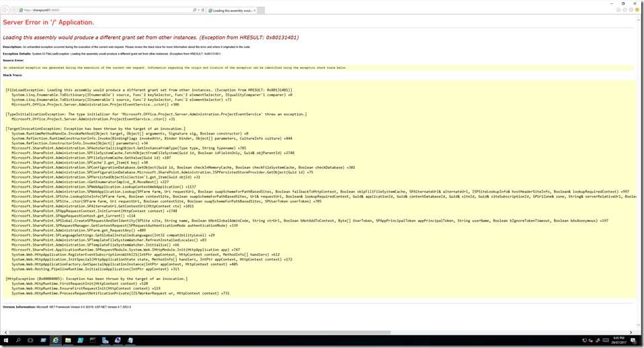Select the 'Loading this assembly woul...' tab
This screenshot has height=348, width=644.
[232, 10]
